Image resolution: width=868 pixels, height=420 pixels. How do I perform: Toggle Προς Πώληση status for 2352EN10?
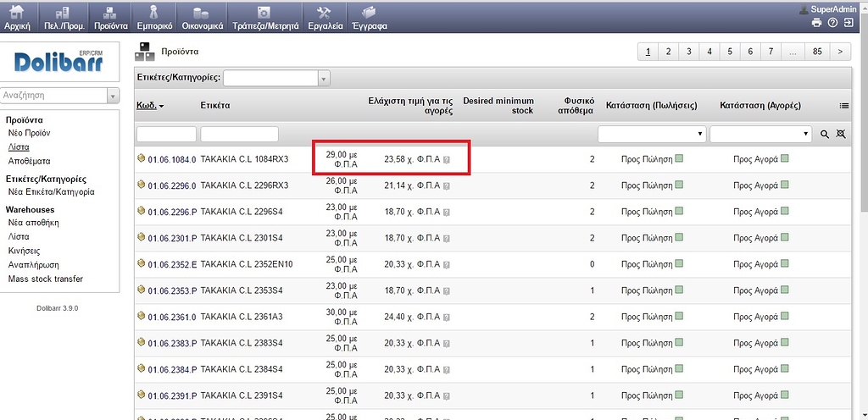pyautogui.click(x=679, y=263)
